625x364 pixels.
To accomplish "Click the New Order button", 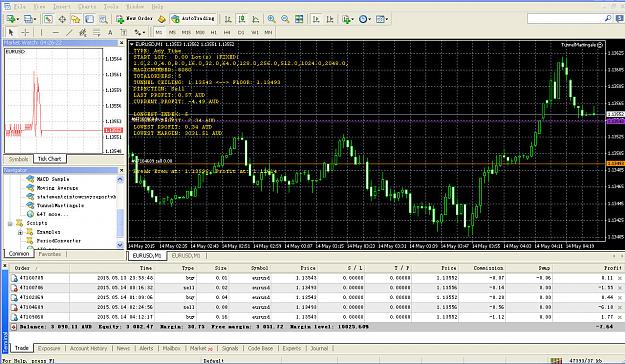I will tap(134, 19).
